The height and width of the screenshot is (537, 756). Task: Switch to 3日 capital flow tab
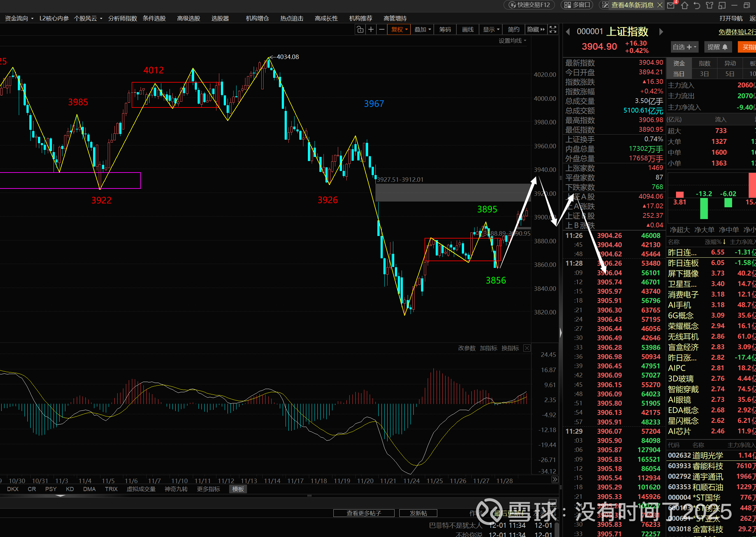point(704,74)
